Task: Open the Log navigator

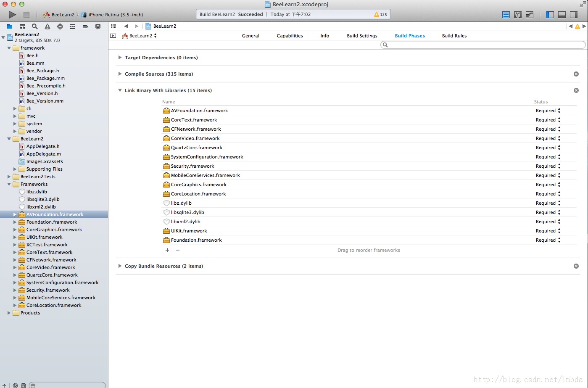Action: tap(98, 26)
